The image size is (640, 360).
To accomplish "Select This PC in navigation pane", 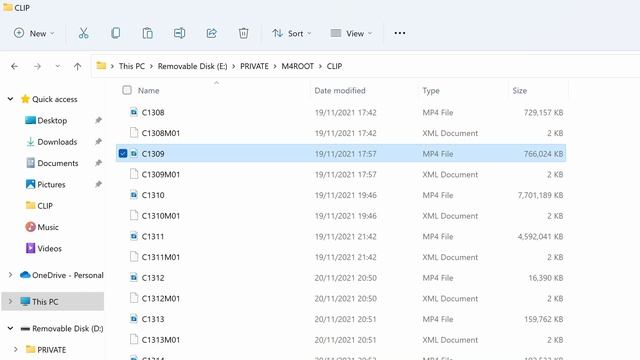I will coord(53,302).
